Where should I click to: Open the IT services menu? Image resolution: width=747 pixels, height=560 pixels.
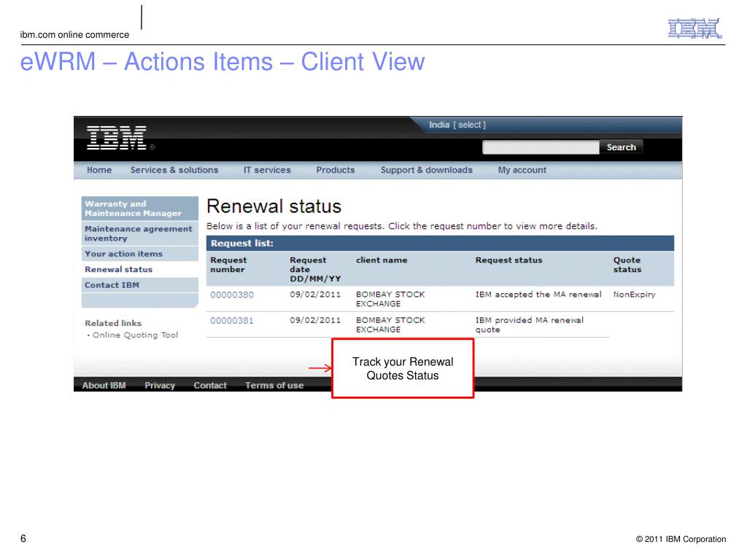tap(267, 170)
